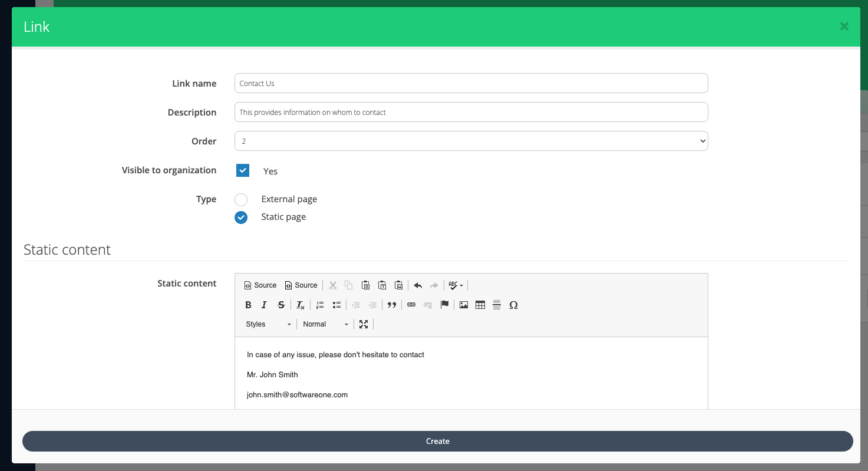Click the Create button

[437, 441]
